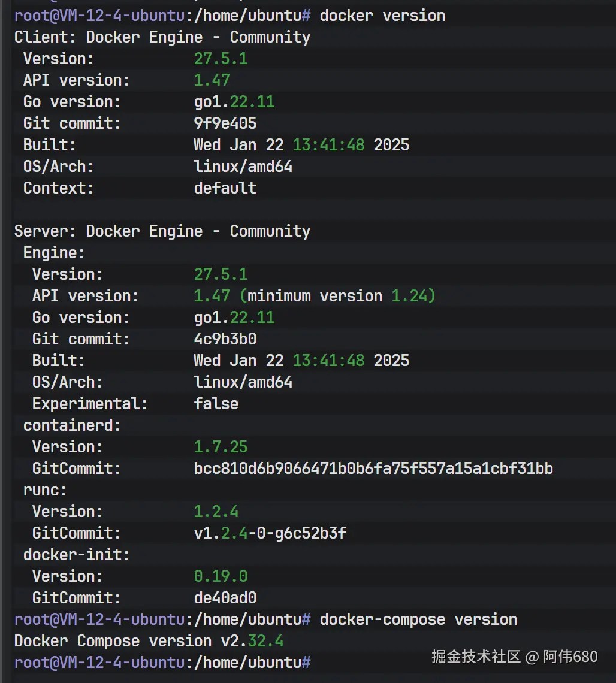Click the runc GitCommit v1.2.4-0-g6c52b3f
Image resolution: width=616 pixels, height=683 pixels.
(270, 533)
